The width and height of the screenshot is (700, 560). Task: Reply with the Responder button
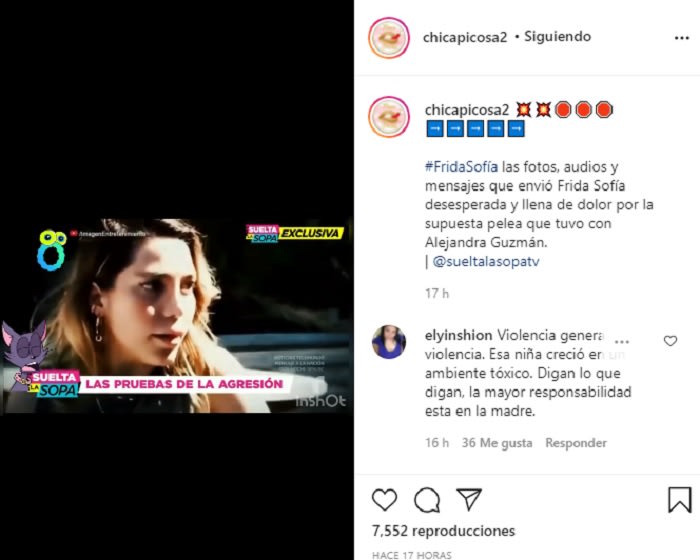[576, 443]
